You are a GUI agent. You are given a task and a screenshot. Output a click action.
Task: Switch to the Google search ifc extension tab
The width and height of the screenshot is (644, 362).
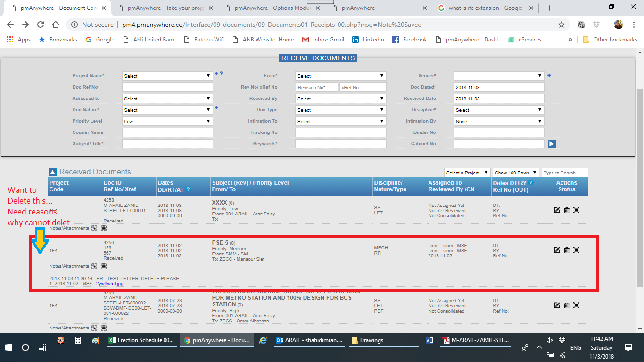tap(485, 8)
